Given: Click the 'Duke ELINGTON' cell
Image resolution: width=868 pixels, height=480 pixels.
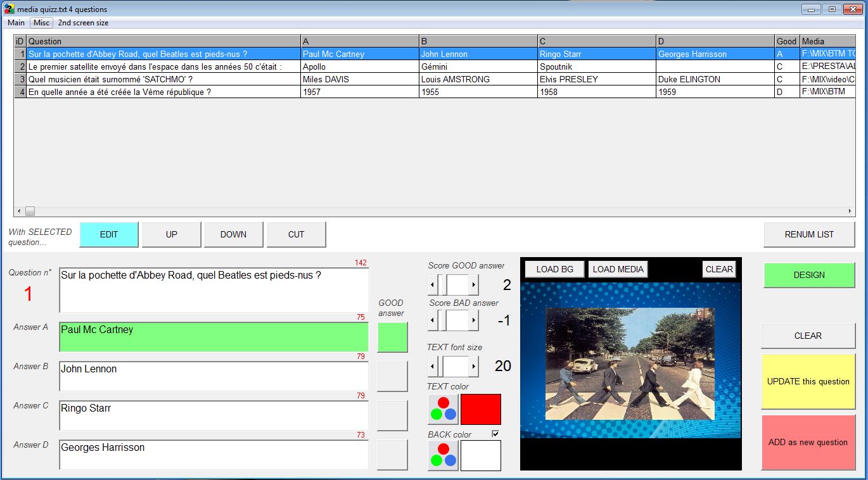Looking at the screenshot, I should click(x=715, y=79).
